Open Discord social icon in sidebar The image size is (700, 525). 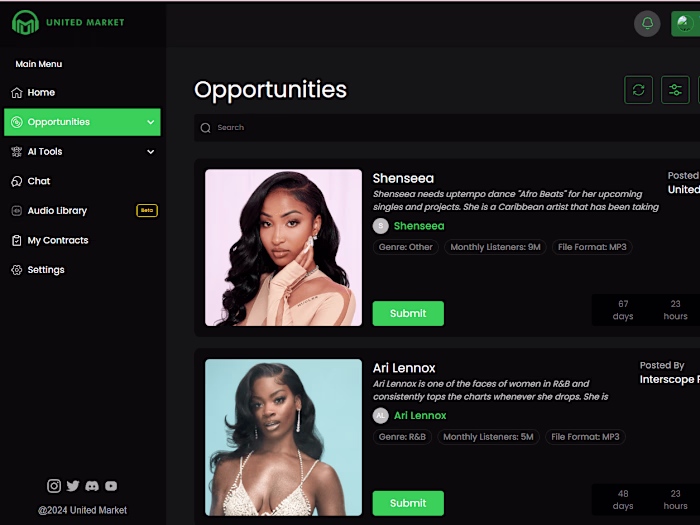pyautogui.click(x=92, y=486)
